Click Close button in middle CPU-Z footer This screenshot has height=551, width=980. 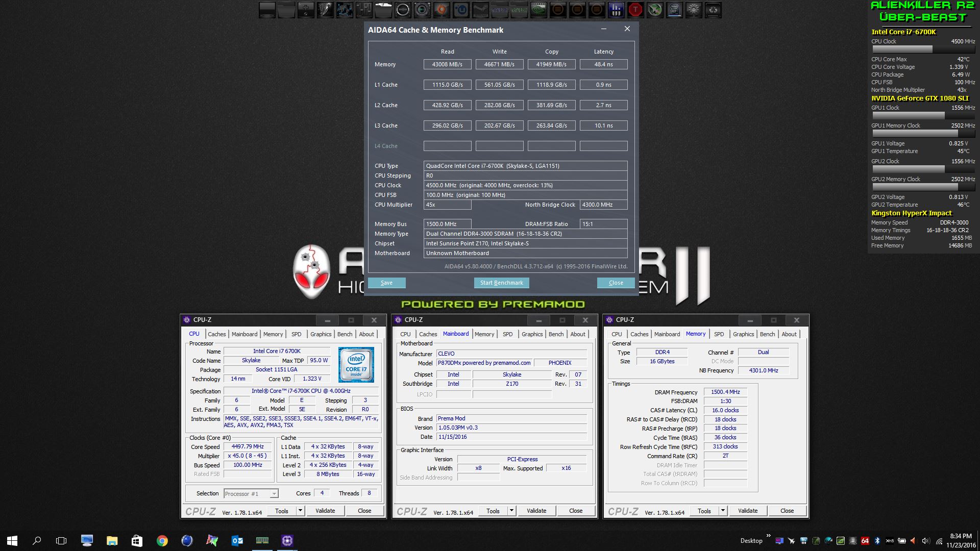[576, 511]
